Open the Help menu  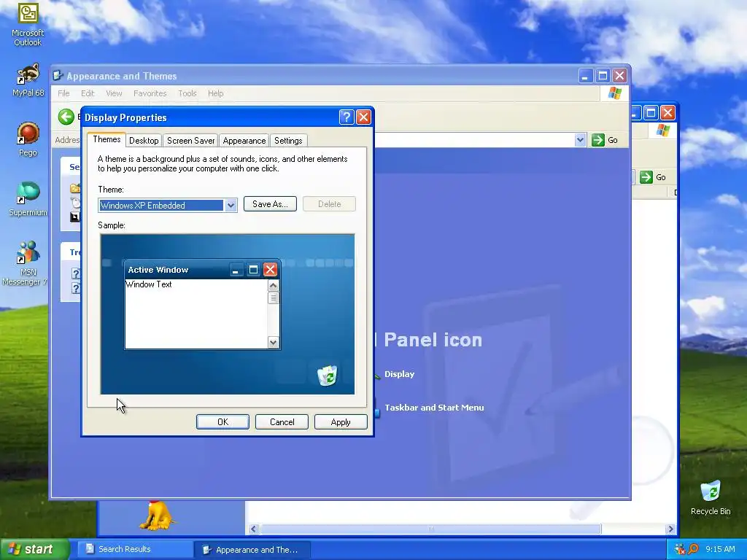[x=215, y=93]
